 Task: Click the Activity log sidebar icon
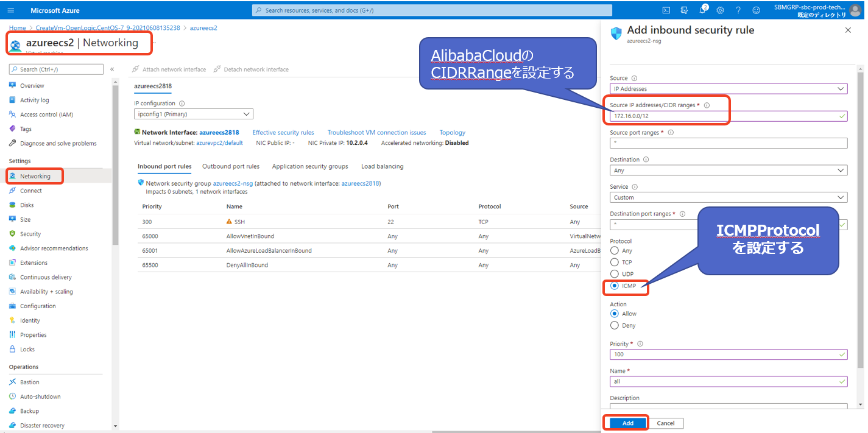13,100
